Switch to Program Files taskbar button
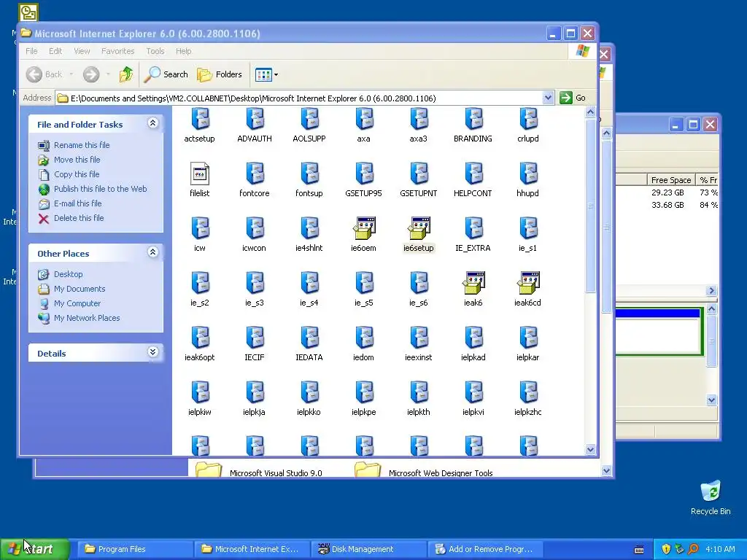The width and height of the screenshot is (747, 560). click(x=135, y=549)
